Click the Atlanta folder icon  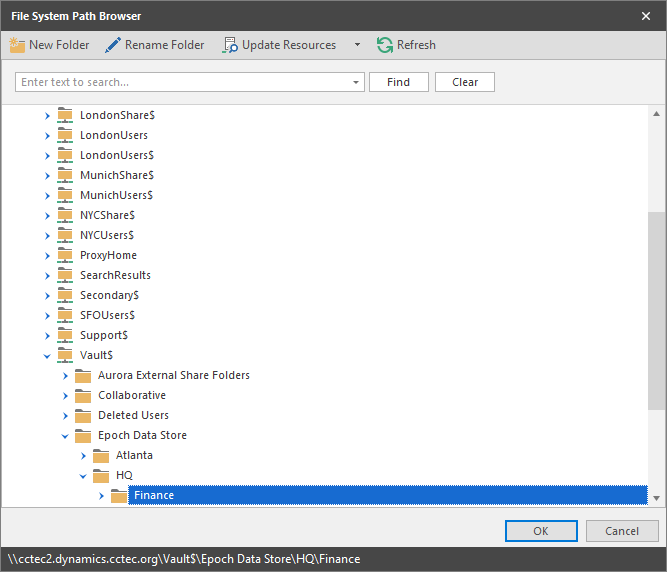click(101, 456)
